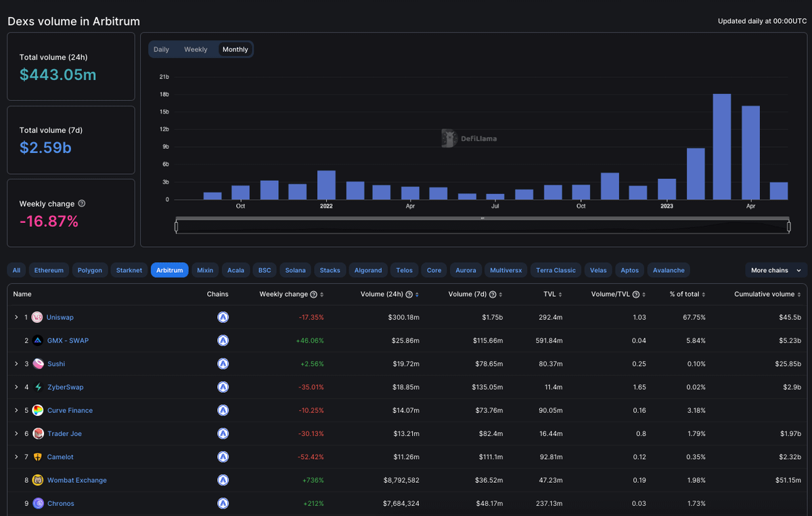Switch chart to Daily view
The image size is (812, 516).
161,49
